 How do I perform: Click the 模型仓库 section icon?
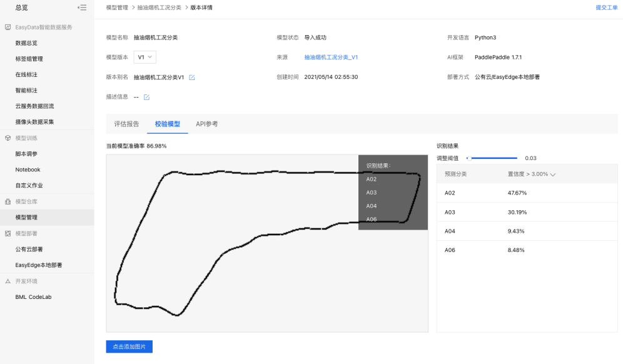[8, 201]
